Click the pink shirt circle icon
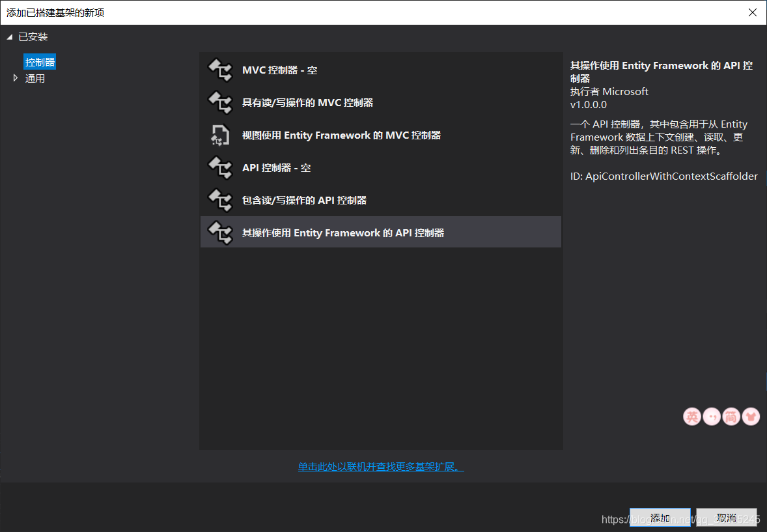767x532 pixels. [x=750, y=416]
